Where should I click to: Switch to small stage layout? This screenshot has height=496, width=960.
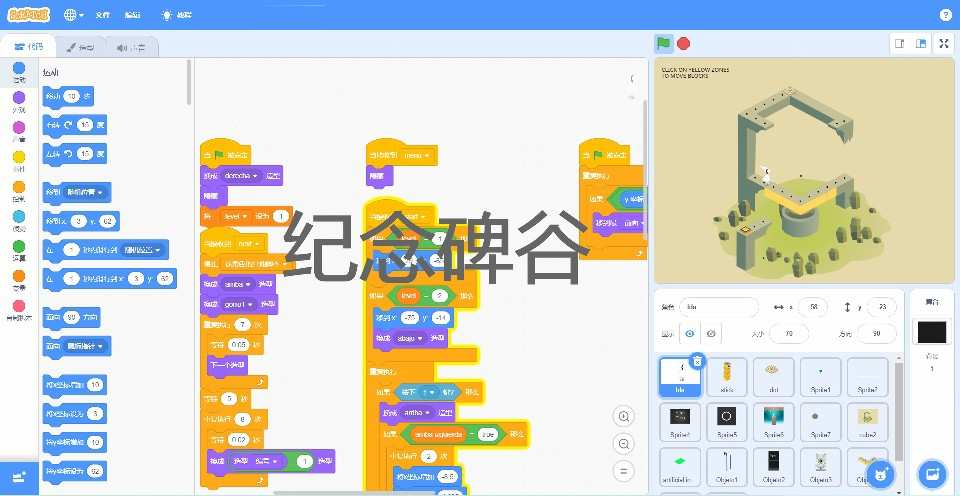pos(900,43)
